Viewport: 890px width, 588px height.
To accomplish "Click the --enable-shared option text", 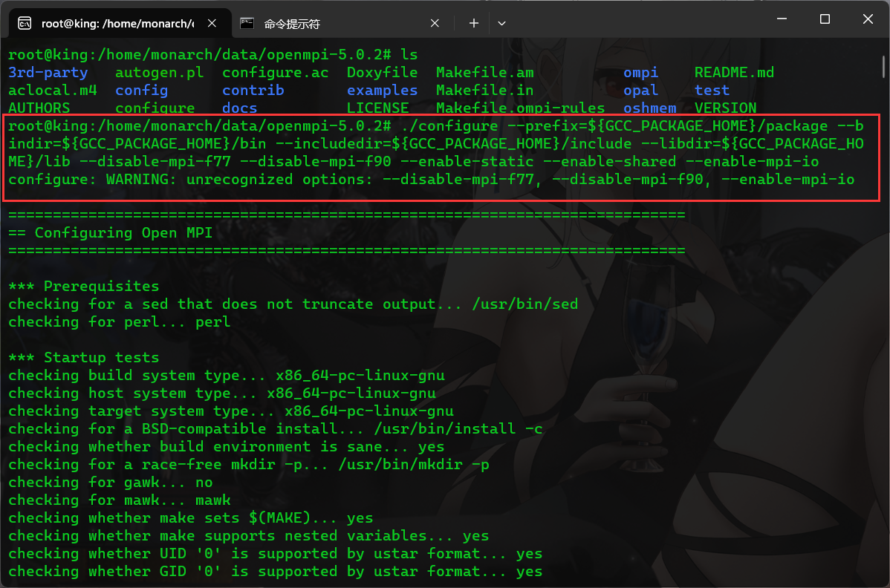I will point(610,162).
